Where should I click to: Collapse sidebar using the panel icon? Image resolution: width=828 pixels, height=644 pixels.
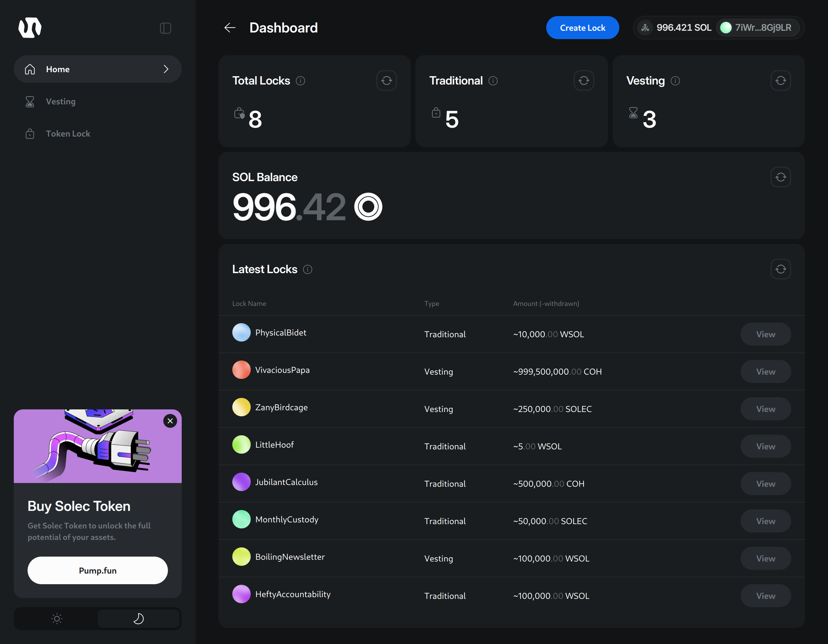165,28
